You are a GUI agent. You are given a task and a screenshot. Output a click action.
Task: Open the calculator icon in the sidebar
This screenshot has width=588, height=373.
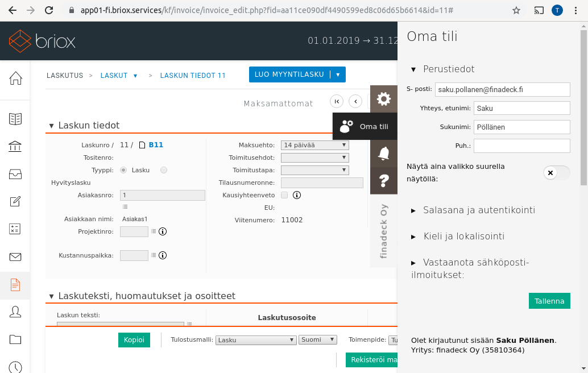point(15,228)
